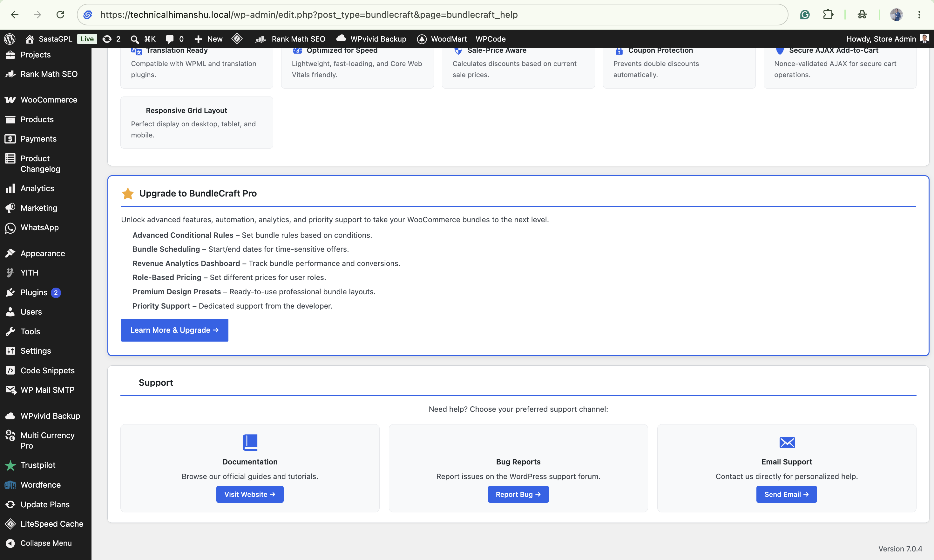Open the New content menu
This screenshot has width=934, height=560.
click(208, 39)
